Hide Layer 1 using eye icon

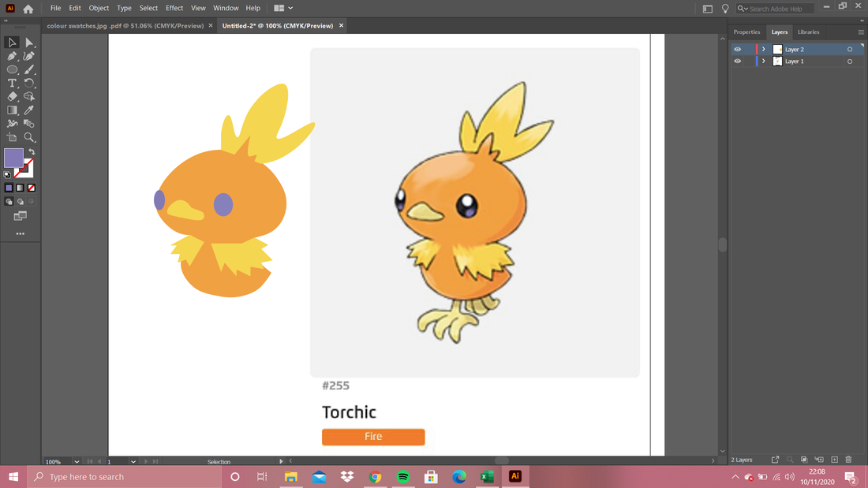point(737,61)
